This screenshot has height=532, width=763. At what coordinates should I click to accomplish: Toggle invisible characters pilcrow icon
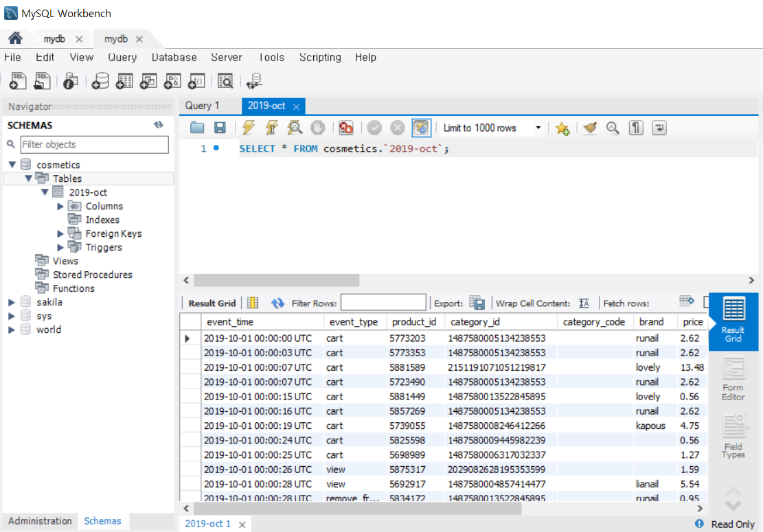click(636, 128)
